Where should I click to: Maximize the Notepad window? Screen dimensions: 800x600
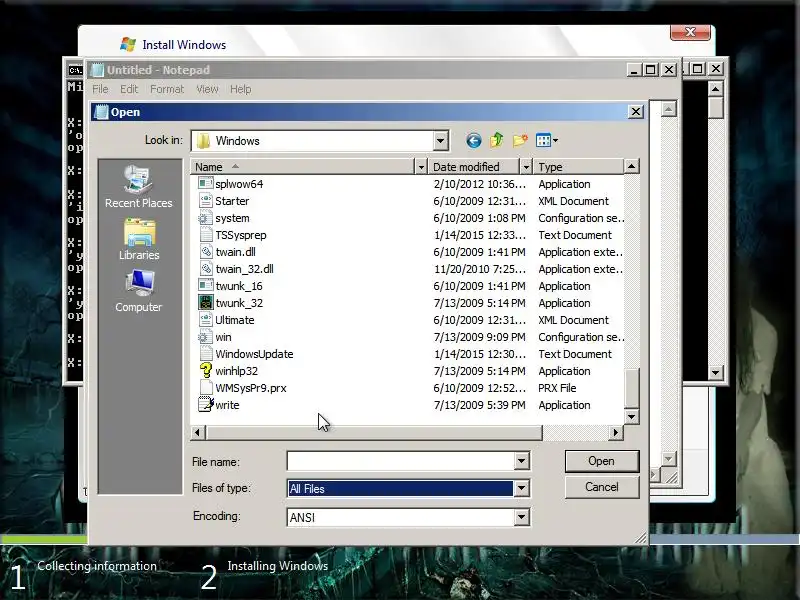tap(651, 69)
